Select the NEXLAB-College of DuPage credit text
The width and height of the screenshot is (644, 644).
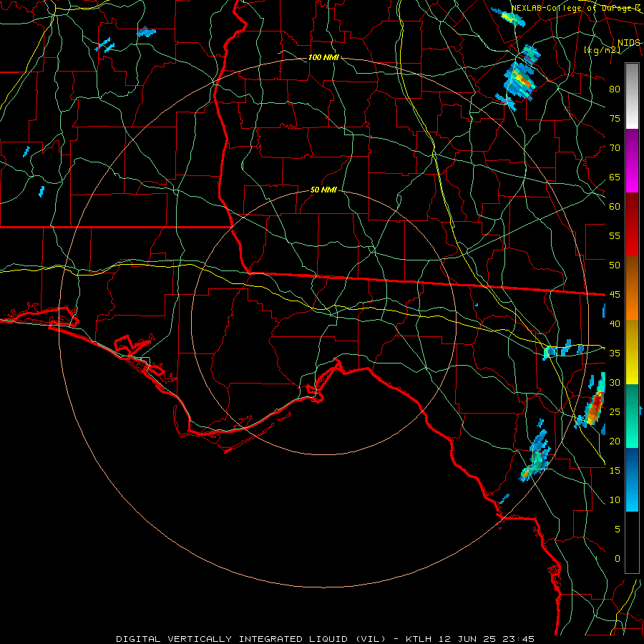[575, 8]
